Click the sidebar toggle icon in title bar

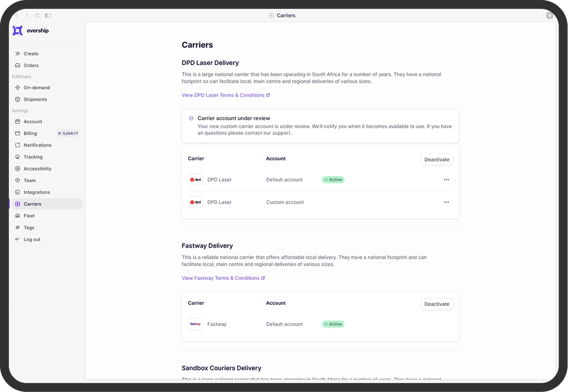coord(48,16)
